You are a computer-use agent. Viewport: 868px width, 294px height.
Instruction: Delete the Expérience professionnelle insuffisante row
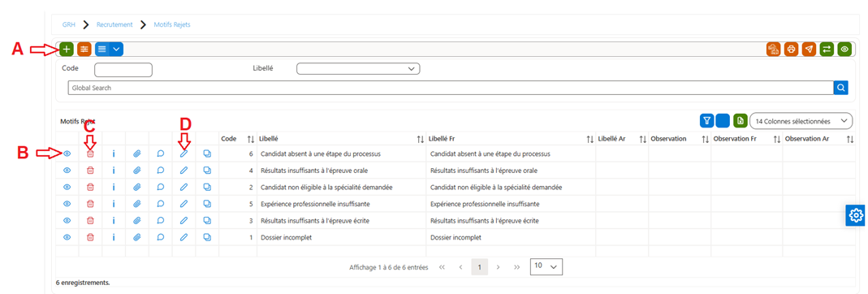90,204
